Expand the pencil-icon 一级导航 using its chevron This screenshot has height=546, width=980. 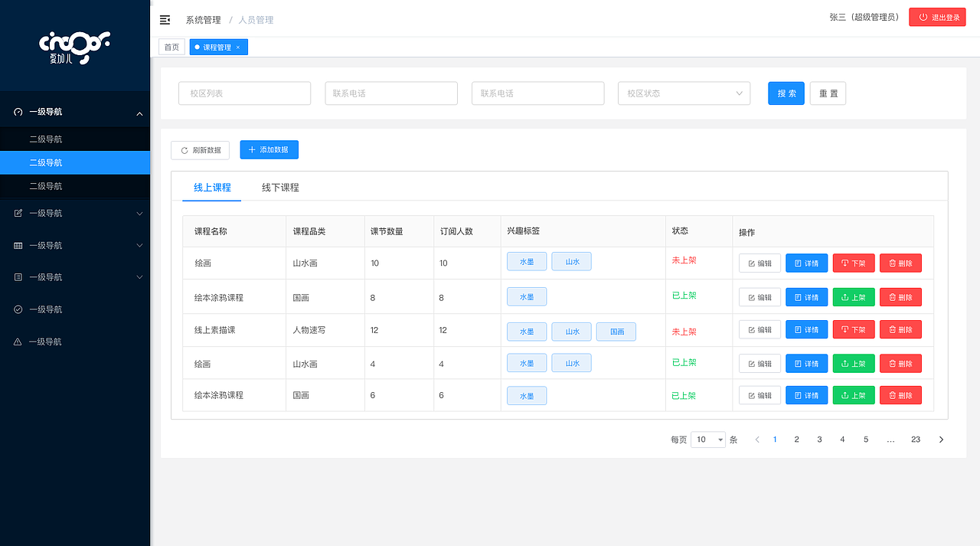click(139, 214)
